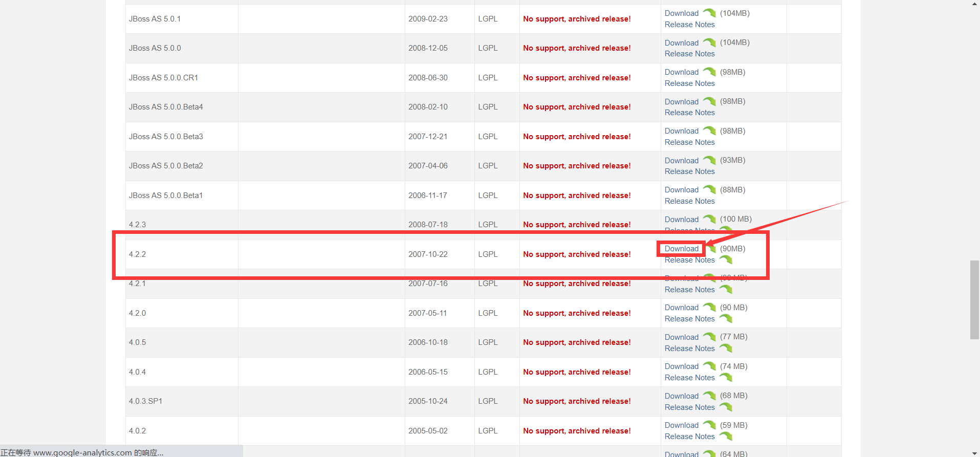
Task: Click the green download arrow for JBoss AS 5.0.0
Action: point(709,42)
